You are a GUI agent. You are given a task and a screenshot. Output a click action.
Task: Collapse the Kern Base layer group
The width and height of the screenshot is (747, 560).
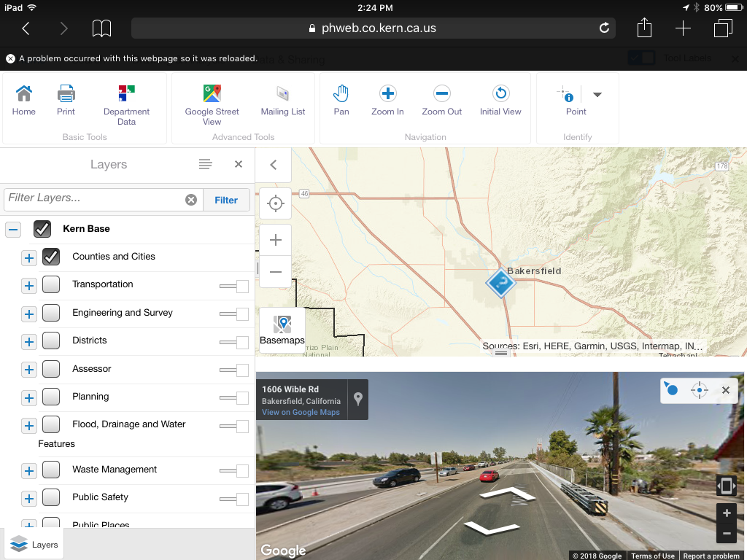pyautogui.click(x=13, y=230)
